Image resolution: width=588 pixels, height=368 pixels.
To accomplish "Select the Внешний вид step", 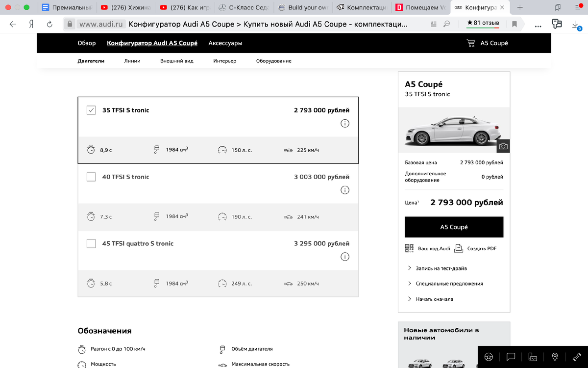I will pos(177,61).
